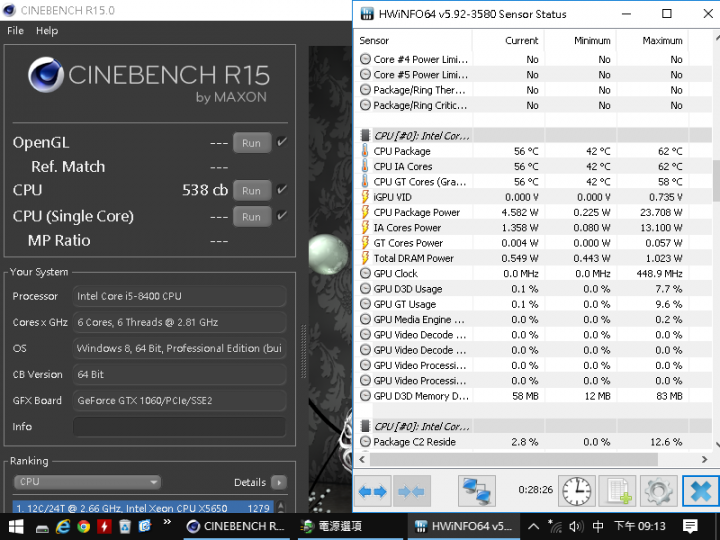Click GPU D3D Usage circle icon

365,288
